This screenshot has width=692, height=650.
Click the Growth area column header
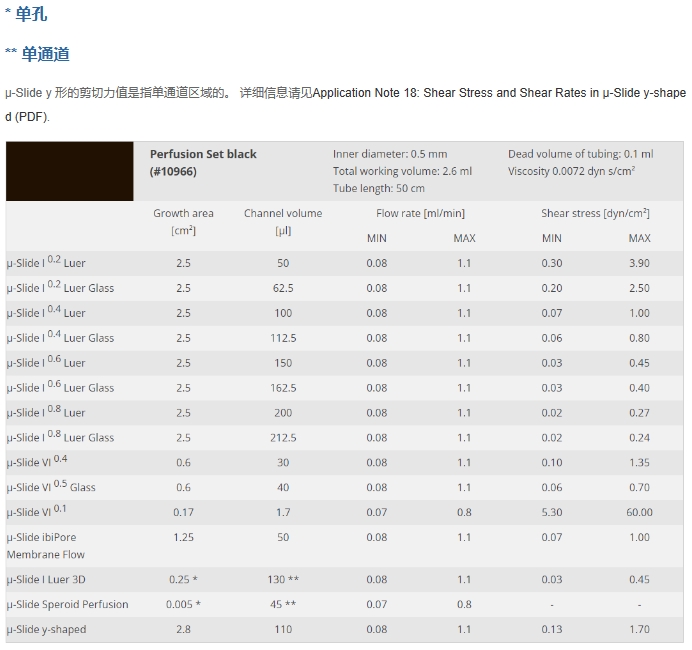(183, 222)
